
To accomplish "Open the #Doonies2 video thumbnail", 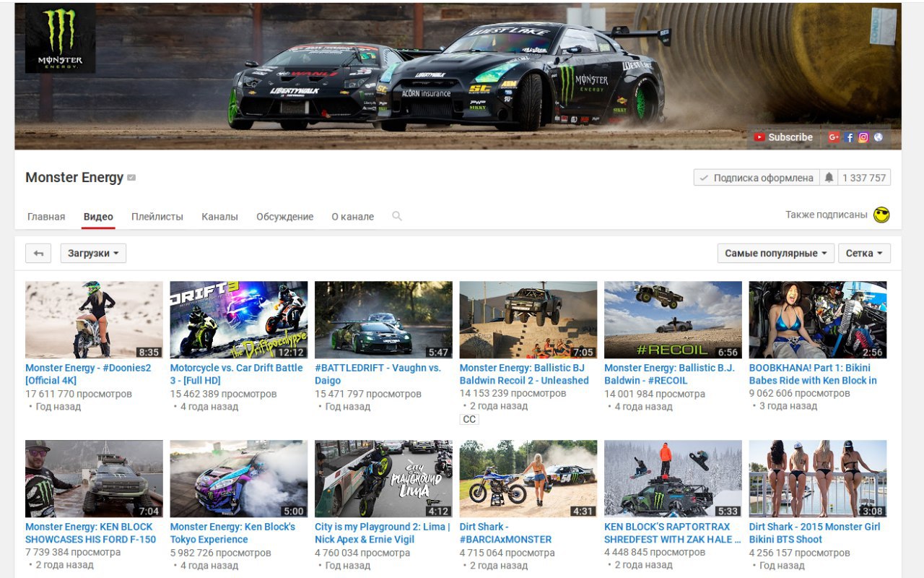I will pos(94,320).
